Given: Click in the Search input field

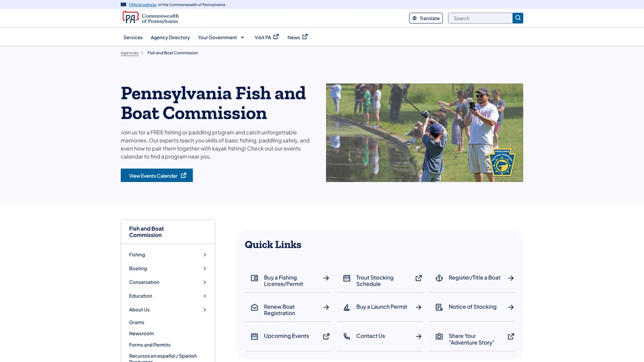Looking at the screenshot, I should (480, 18).
